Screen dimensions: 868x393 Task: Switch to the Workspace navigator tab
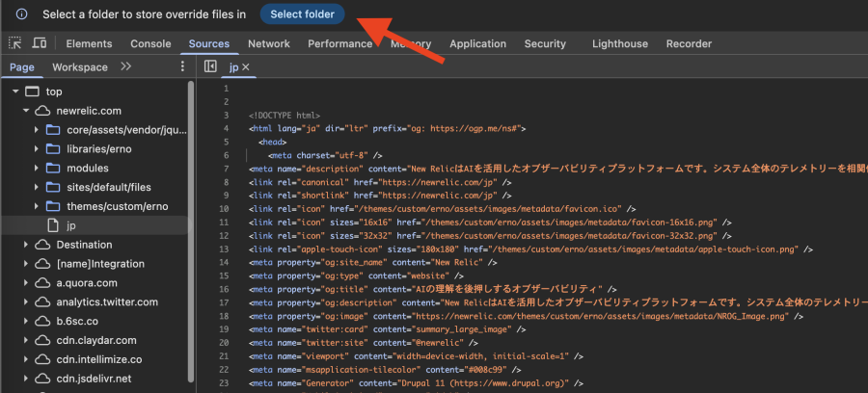[80, 66]
